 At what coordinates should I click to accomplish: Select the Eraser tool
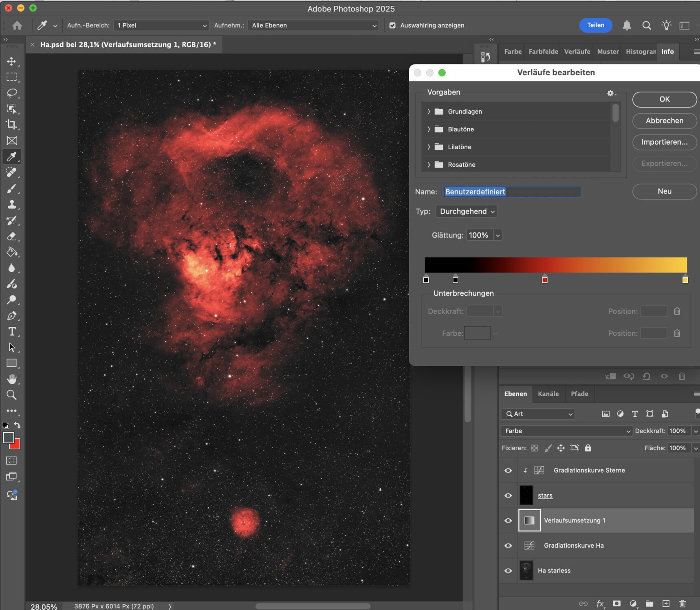pyautogui.click(x=11, y=236)
